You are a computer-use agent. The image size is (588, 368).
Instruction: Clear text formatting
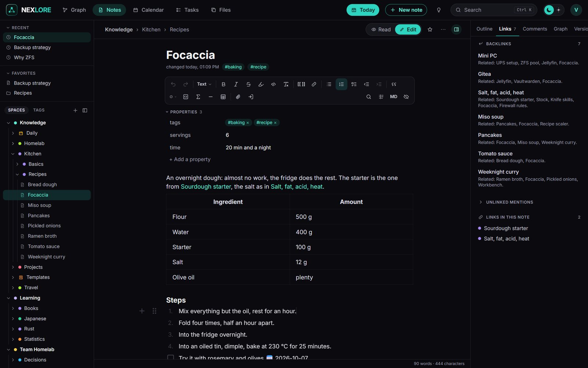click(x=286, y=84)
